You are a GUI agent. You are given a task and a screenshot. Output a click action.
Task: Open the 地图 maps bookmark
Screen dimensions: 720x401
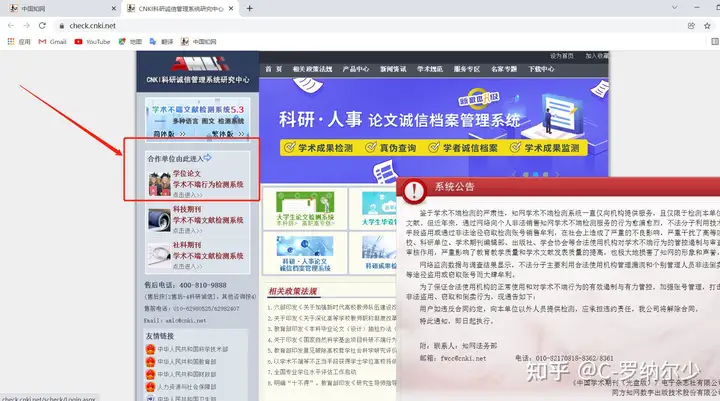click(130, 41)
